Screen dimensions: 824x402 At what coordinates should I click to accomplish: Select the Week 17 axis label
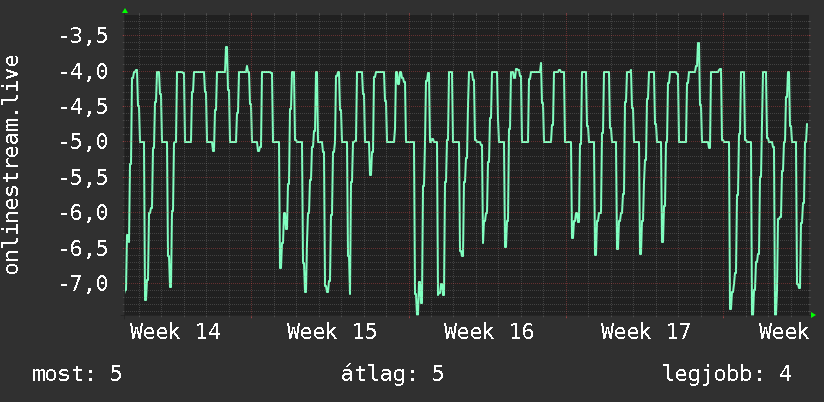(646, 332)
